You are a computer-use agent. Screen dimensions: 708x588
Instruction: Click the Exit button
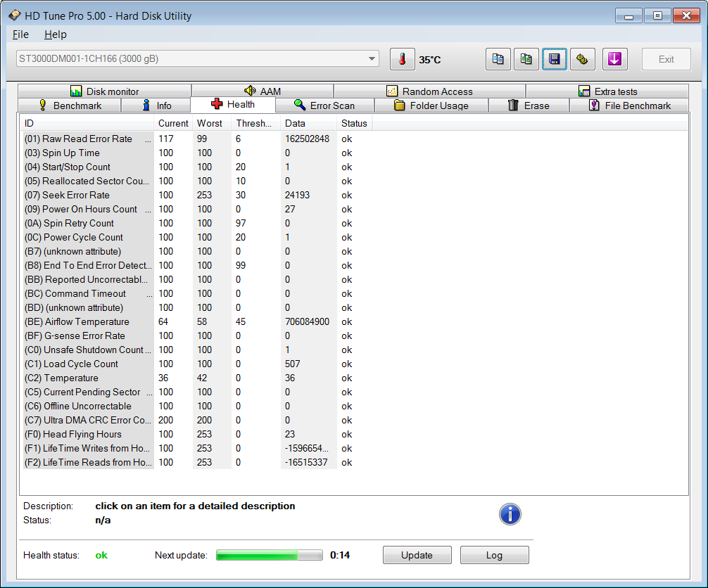666,59
